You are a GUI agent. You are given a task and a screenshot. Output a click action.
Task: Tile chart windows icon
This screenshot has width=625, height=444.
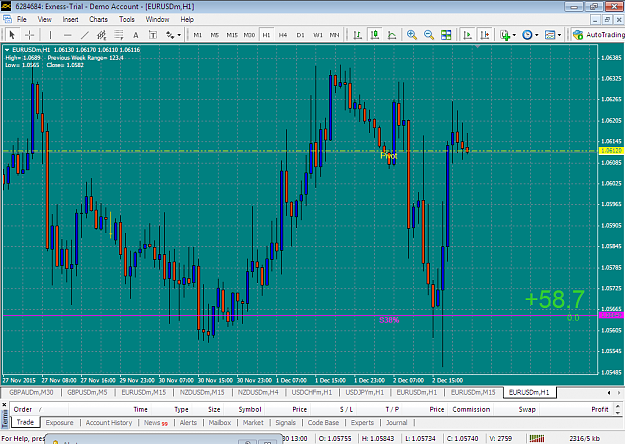pyautogui.click(x=446, y=35)
